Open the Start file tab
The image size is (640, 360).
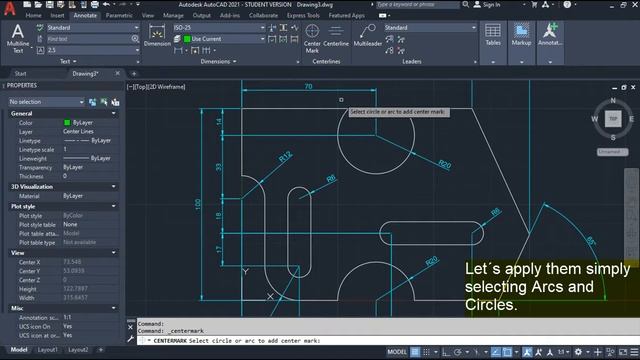pos(20,74)
